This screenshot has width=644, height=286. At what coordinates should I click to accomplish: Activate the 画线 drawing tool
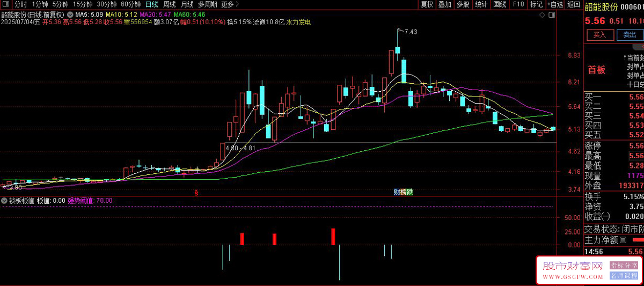click(x=500, y=4)
